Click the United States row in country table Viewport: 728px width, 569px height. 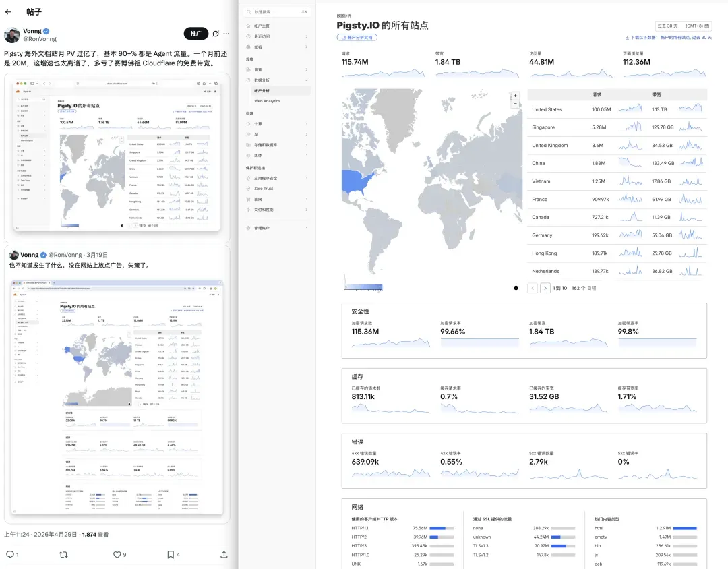coord(617,110)
